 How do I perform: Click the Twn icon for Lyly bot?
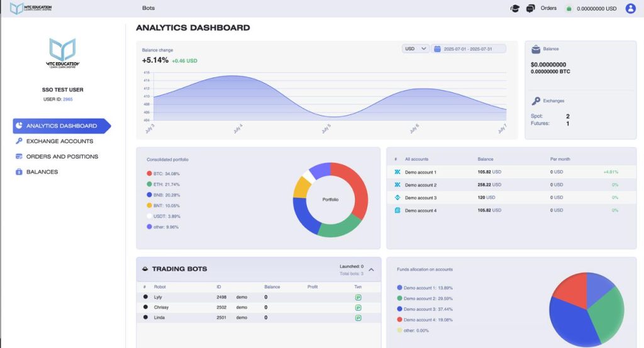[358, 297]
